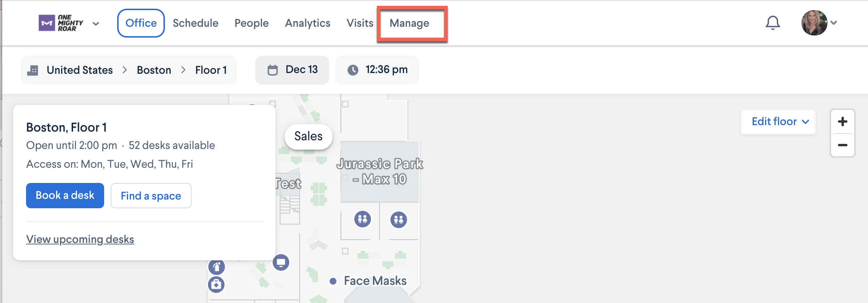Go to the Analytics tab
Viewport: 868px width, 303px height.
point(307,23)
